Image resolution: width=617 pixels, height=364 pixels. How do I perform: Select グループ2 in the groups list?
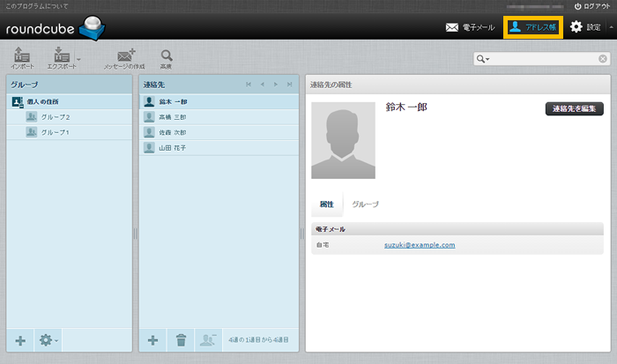(55, 116)
